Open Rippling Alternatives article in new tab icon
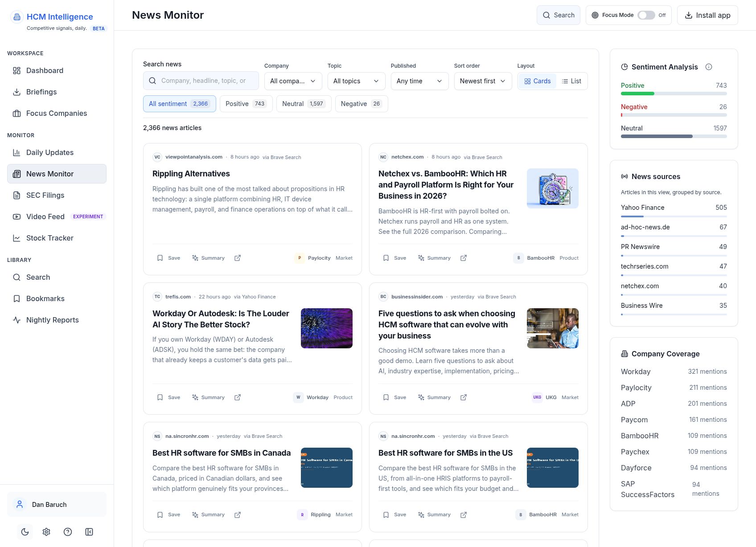The width and height of the screenshot is (756, 547). (238, 258)
